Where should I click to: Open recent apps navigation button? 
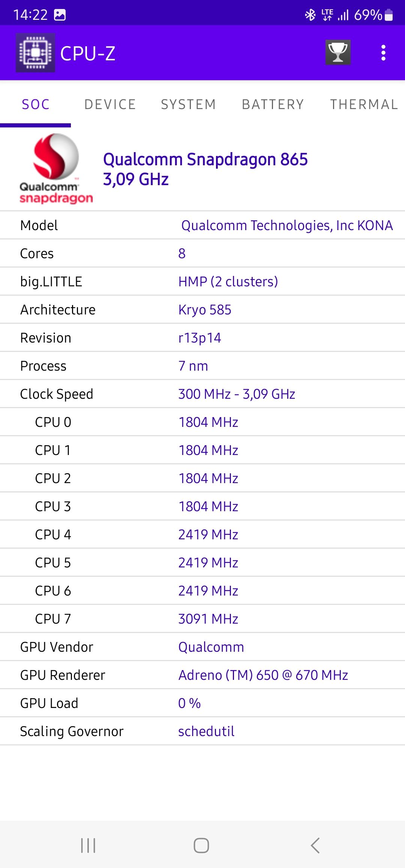88,846
